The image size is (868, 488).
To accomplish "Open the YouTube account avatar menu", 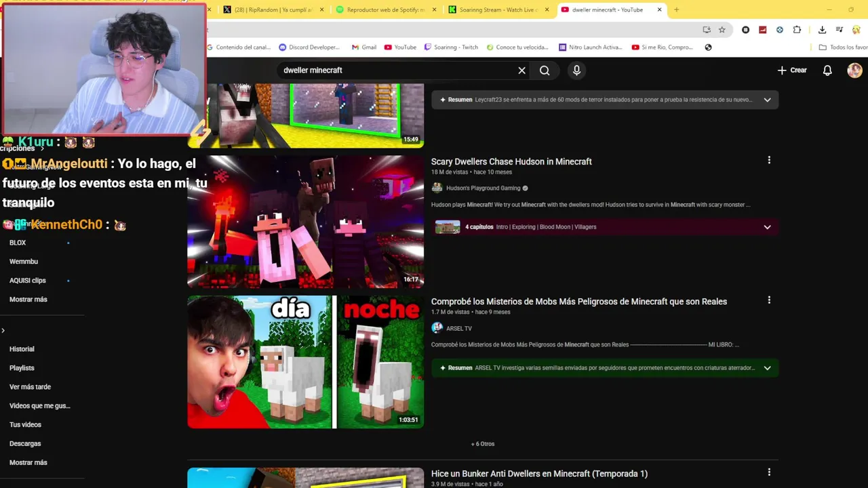I will 854,70.
